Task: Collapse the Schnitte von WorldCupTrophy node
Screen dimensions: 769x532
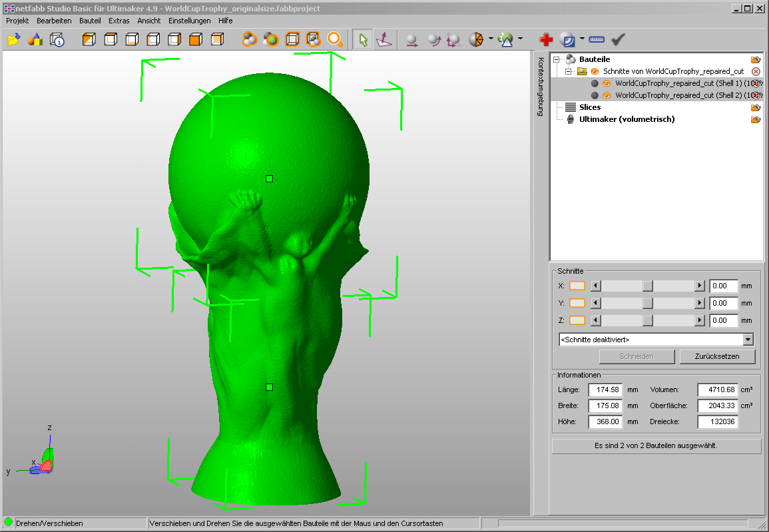Action: (569, 72)
